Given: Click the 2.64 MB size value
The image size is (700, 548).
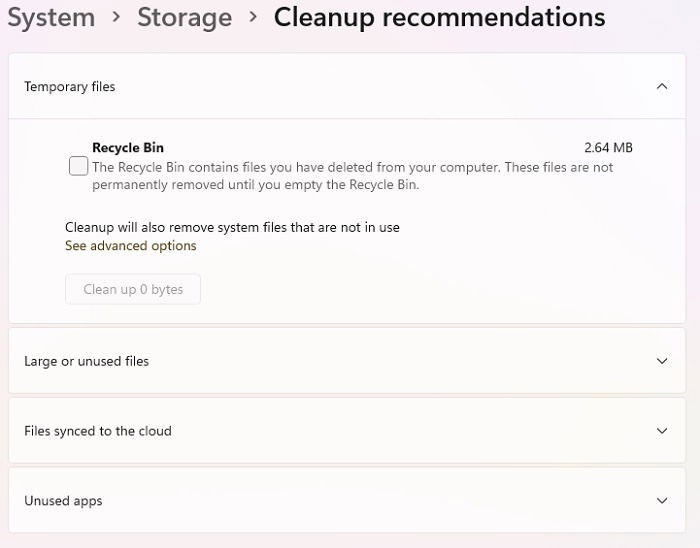Looking at the screenshot, I should 608,147.
